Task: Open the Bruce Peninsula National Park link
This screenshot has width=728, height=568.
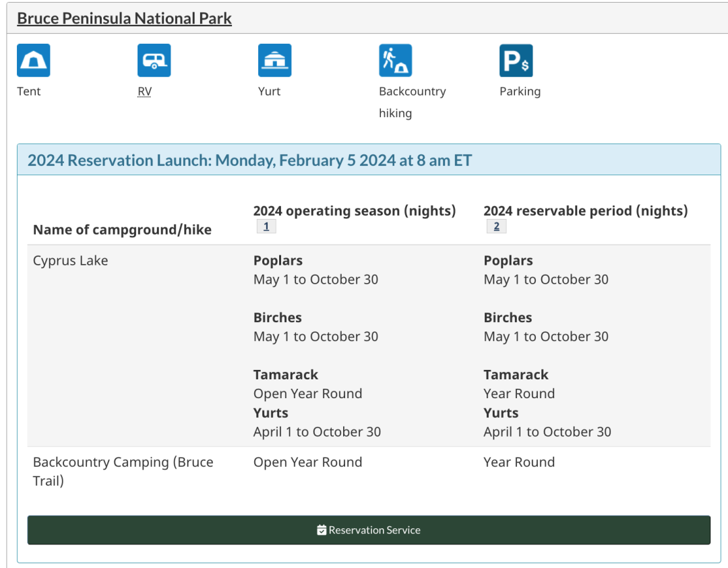Action: coord(124,19)
